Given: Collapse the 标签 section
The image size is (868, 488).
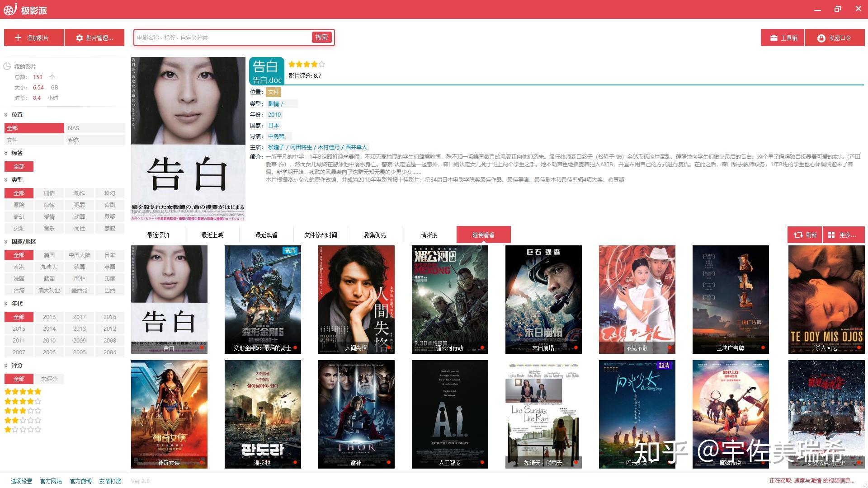Looking at the screenshot, I should pyautogui.click(x=6, y=153).
